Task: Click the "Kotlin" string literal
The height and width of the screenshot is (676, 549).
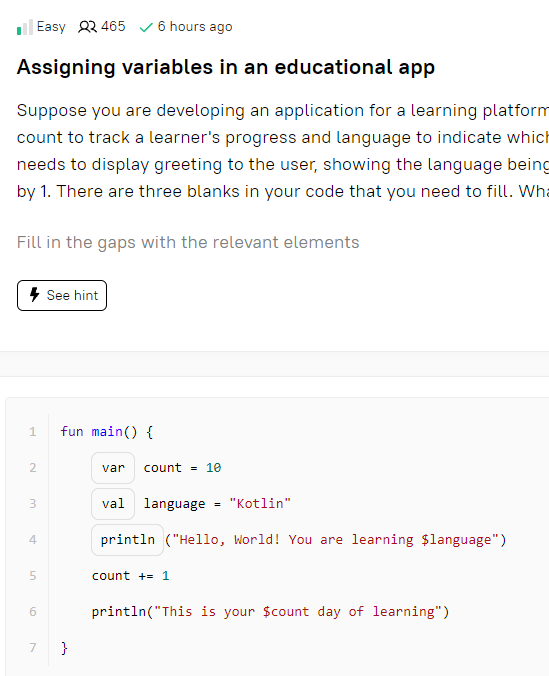Action: [260, 504]
